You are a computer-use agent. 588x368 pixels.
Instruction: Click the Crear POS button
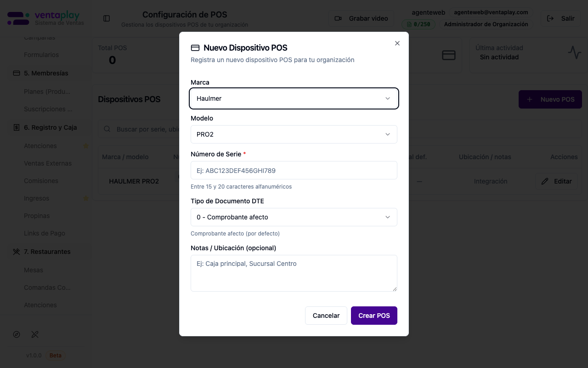point(374,316)
